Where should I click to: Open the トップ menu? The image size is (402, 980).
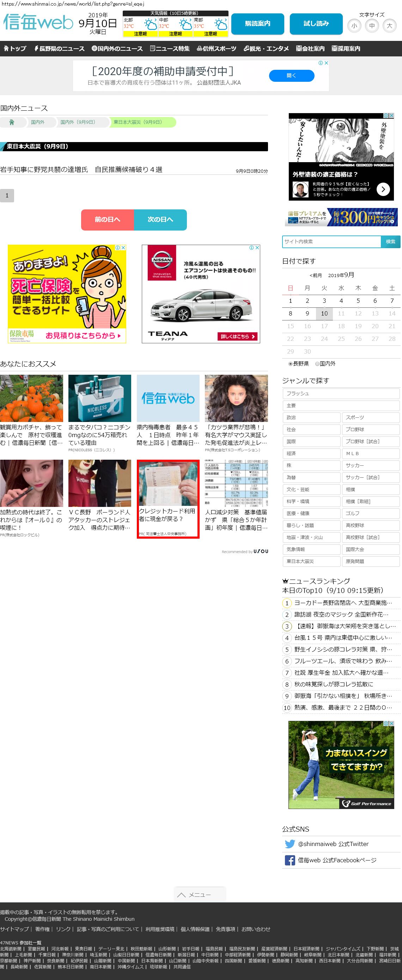pos(15,49)
